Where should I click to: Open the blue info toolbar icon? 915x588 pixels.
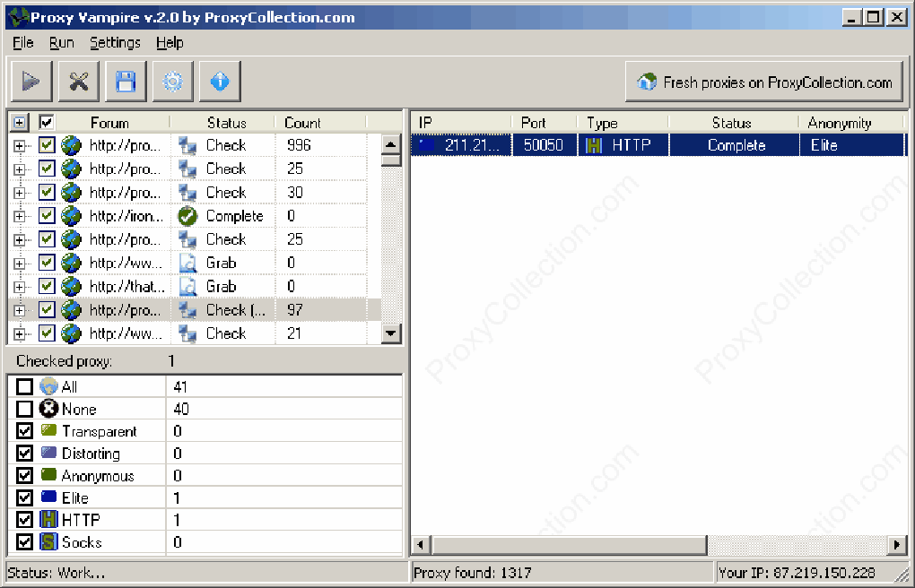coord(220,81)
